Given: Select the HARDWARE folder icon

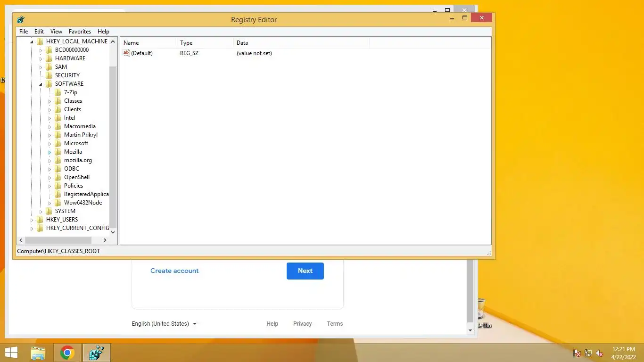Looking at the screenshot, I should pos(49,58).
